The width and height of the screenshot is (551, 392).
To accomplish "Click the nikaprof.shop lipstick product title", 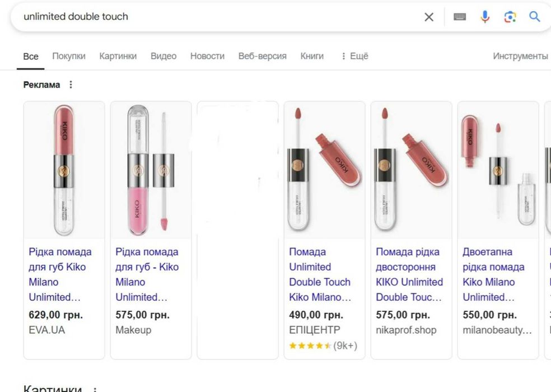I will (409, 274).
